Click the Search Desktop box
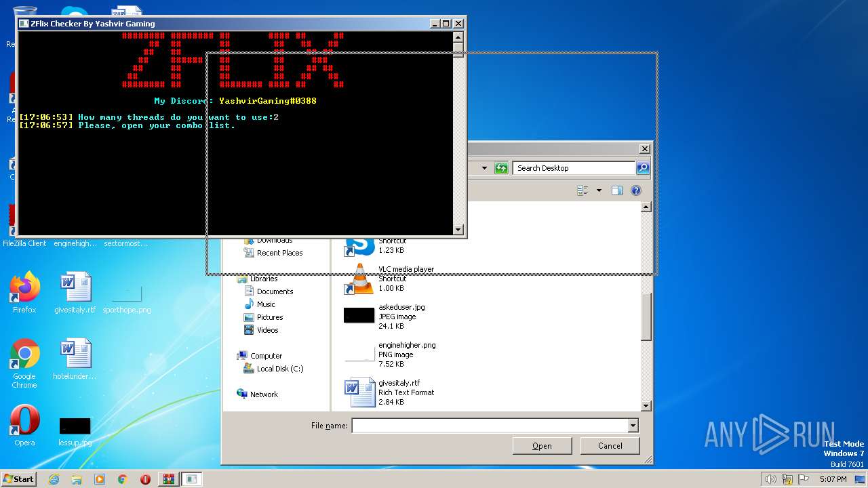 click(x=574, y=168)
